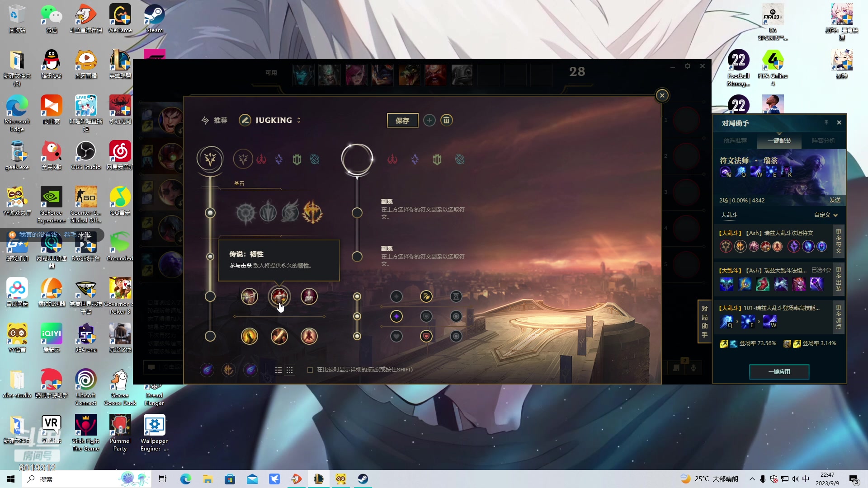Select Press the Attack keystone rune
The height and width of the screenshot is (488, 868).
(246, 213)
